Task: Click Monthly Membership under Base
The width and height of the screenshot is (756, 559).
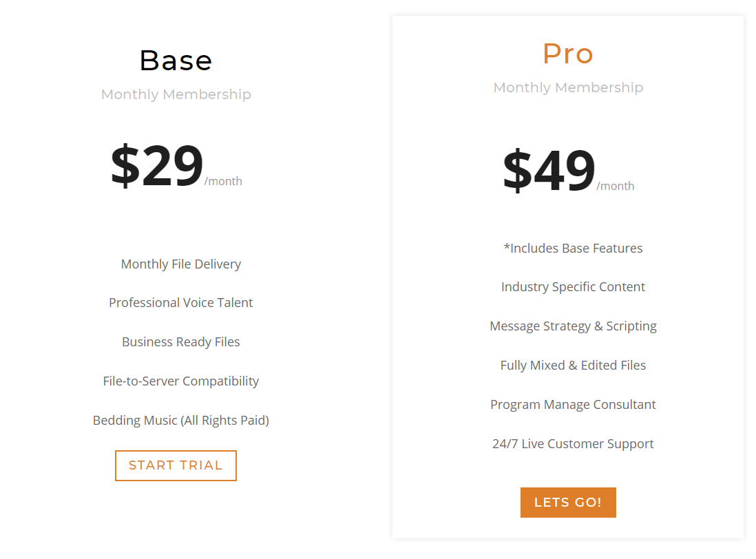Action: [176, 94]
